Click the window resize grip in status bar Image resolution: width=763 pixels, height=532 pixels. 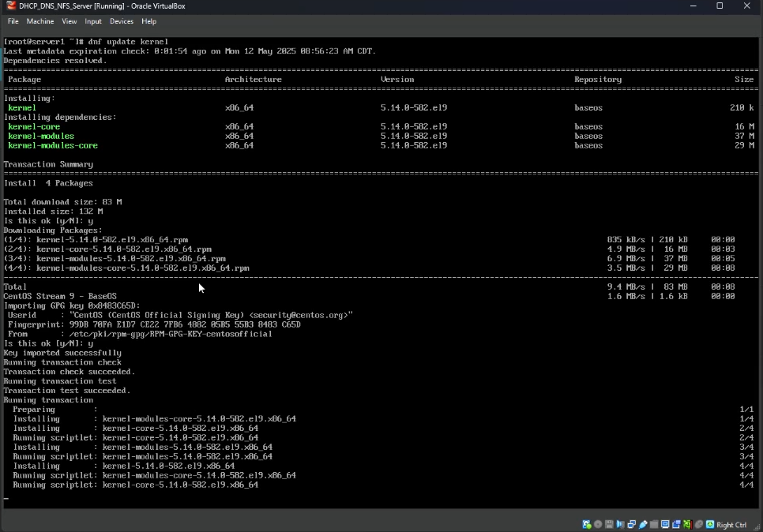[756, 526]
